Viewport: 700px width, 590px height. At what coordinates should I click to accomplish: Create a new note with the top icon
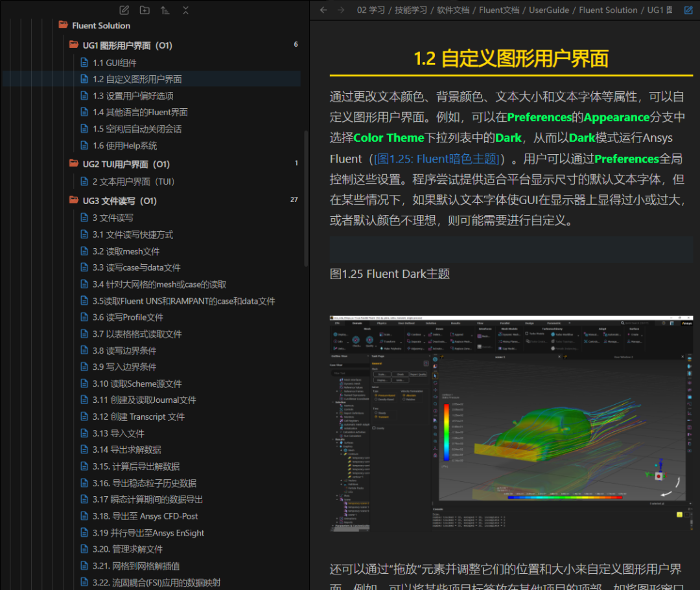124,10
